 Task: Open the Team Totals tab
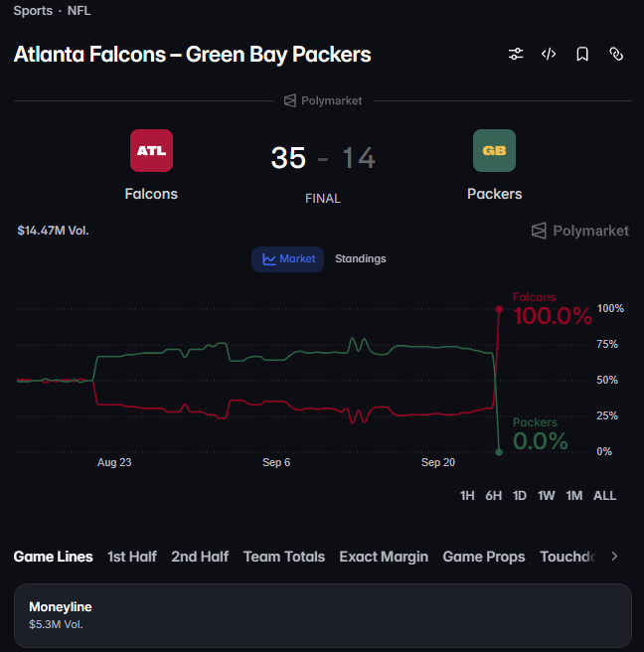click(284, 557)
